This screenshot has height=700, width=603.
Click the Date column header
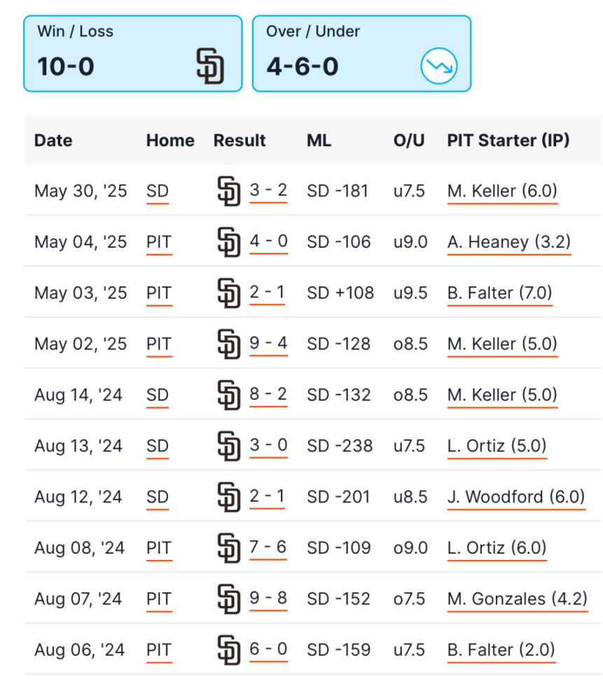(53, 140)
